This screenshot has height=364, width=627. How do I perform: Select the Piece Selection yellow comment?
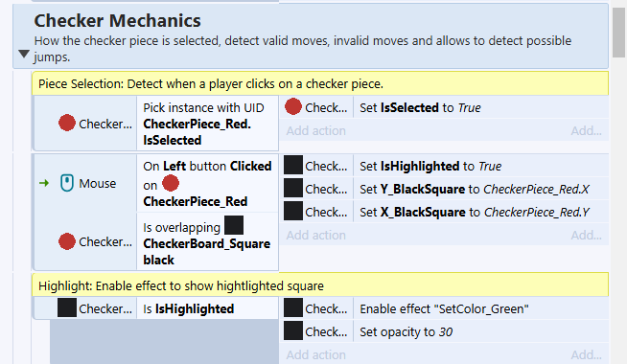(x=320, y=83)
